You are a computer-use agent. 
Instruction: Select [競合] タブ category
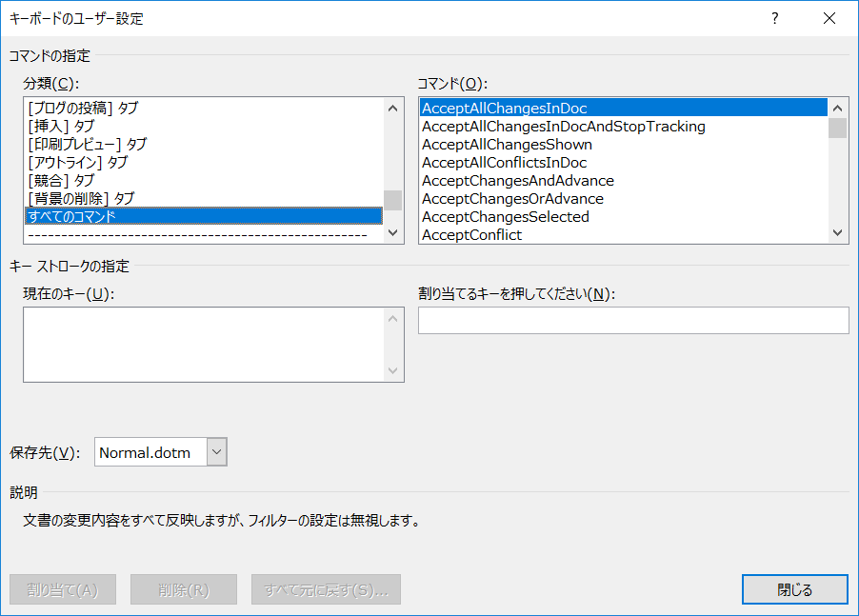click(x=61, y=181)
